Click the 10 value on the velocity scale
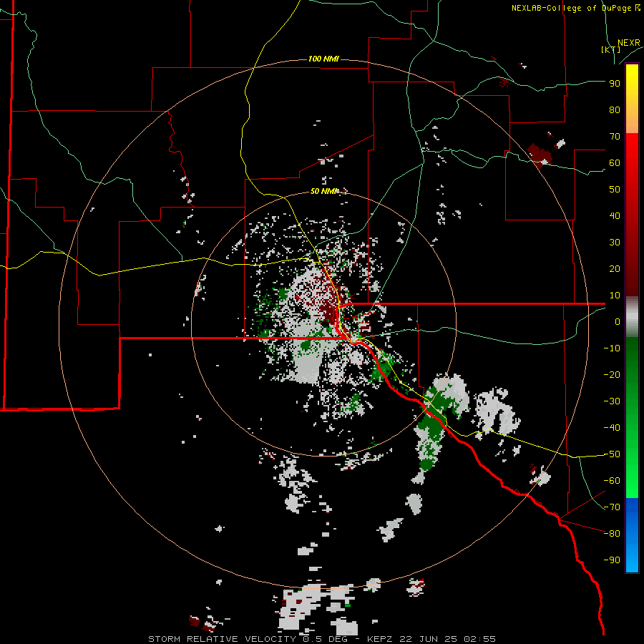Viewport: 644px width, 644px height. click(x=615, y=296)
